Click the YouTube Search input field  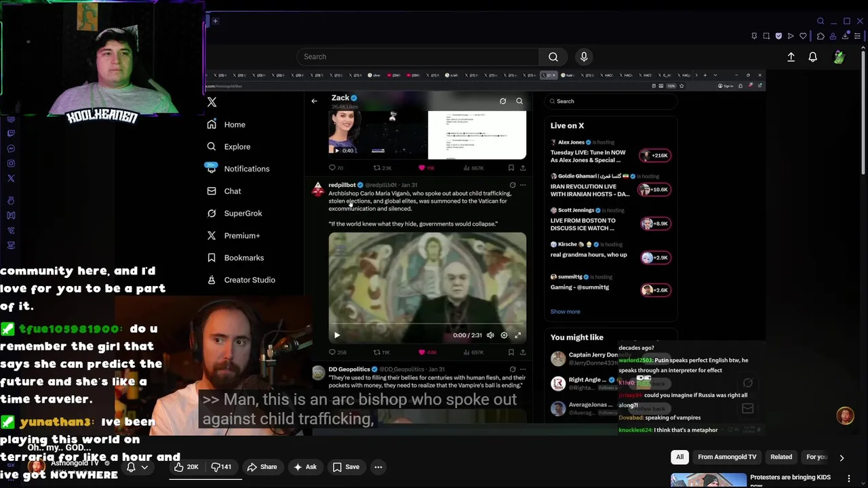tap(418, 57)
